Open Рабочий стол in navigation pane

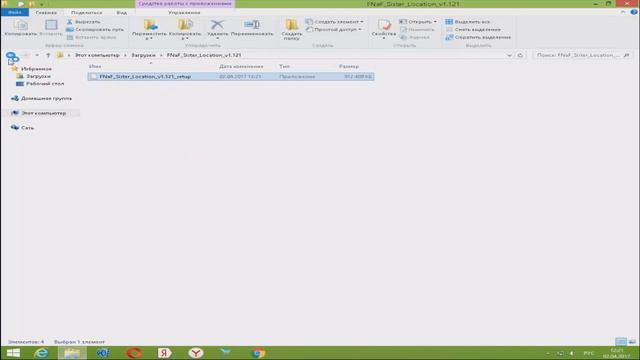(x=40, y=84)
